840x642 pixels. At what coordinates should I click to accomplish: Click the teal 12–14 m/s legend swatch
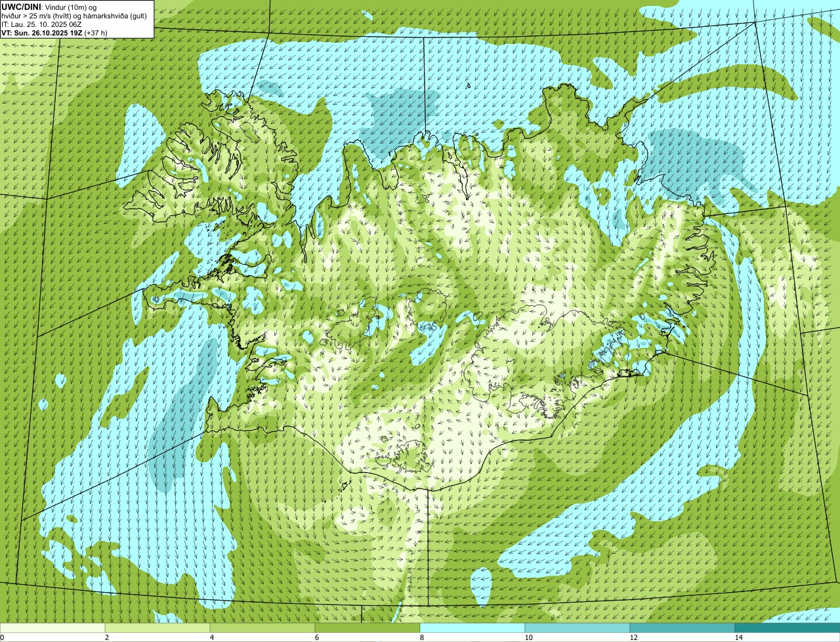(682, 628)
